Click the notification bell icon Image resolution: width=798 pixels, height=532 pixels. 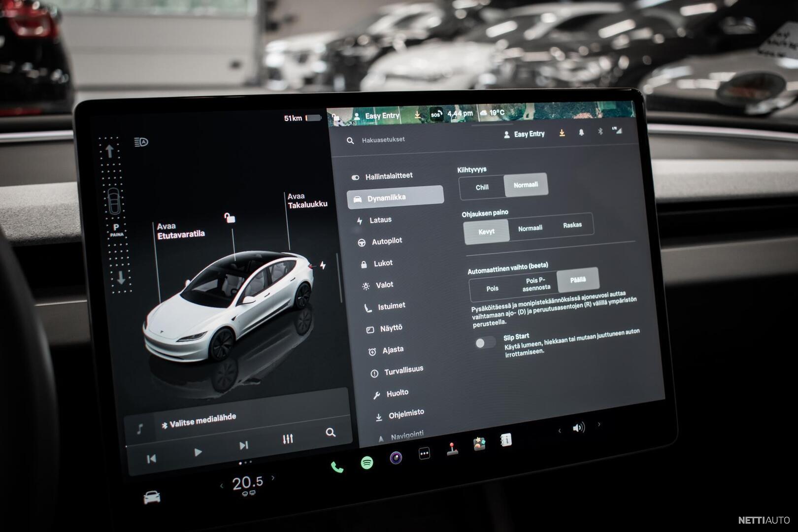pyautogui.click(x=581, y=133)
